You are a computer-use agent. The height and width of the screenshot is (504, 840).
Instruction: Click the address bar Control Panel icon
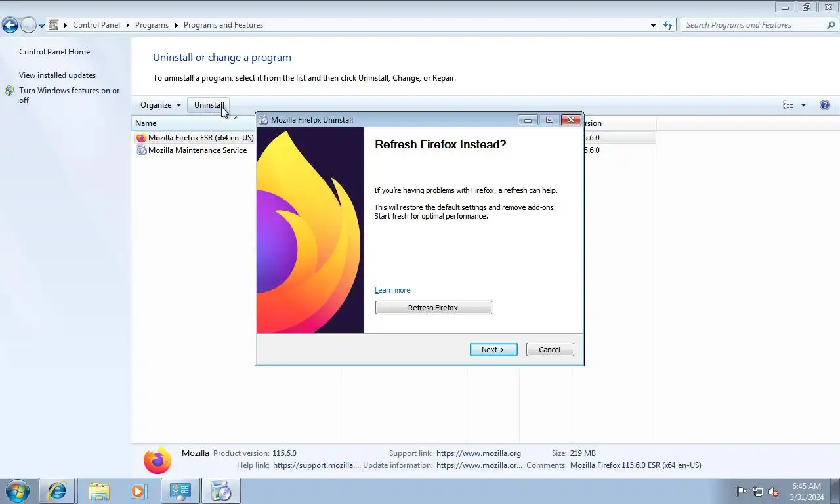54,25
